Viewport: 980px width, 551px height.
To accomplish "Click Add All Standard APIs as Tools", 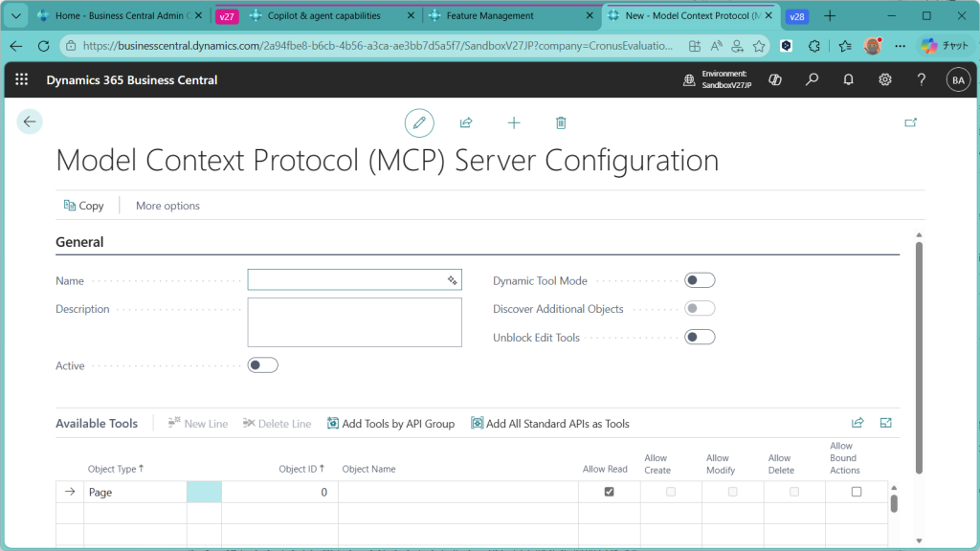I will pyautogui.click(x=549, y=424).
